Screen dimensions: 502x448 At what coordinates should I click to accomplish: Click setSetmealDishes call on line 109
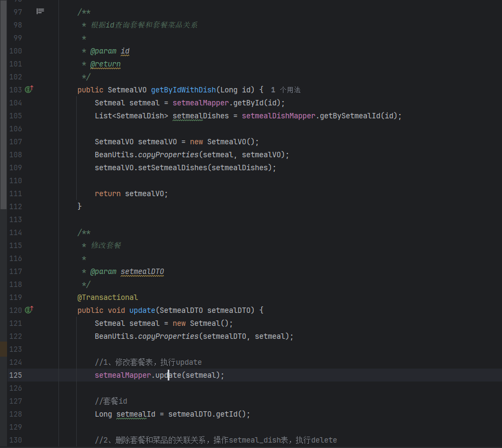coord(173,168)
